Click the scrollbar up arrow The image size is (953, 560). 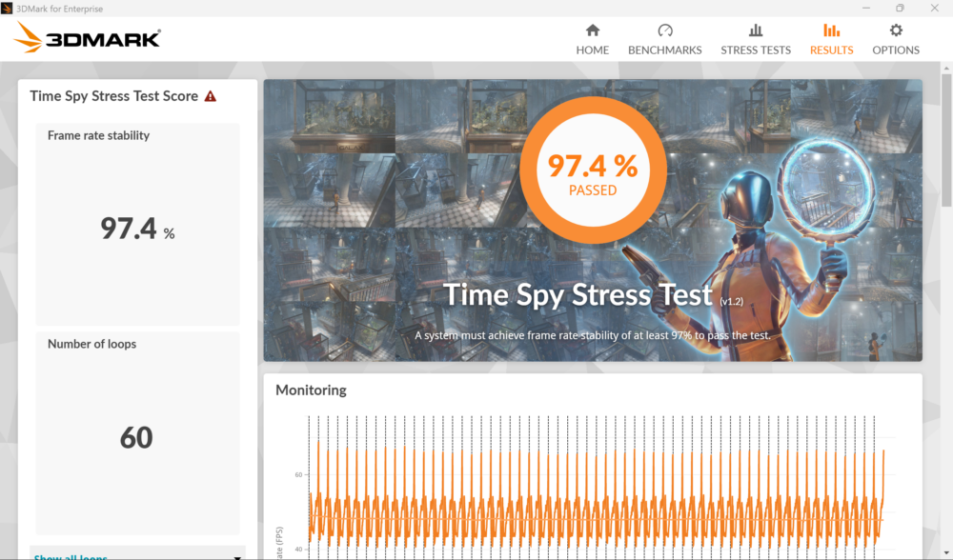(946, 67)
